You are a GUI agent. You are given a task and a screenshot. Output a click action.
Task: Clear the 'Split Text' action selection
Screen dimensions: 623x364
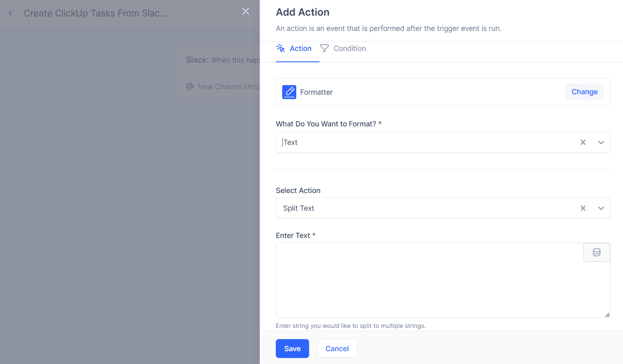(x=583, y=208)
